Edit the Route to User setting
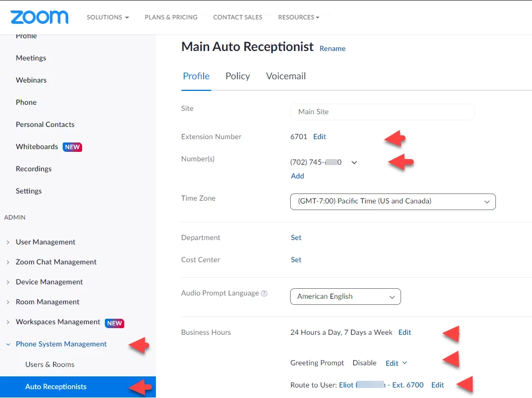 (x=437, y=385)
